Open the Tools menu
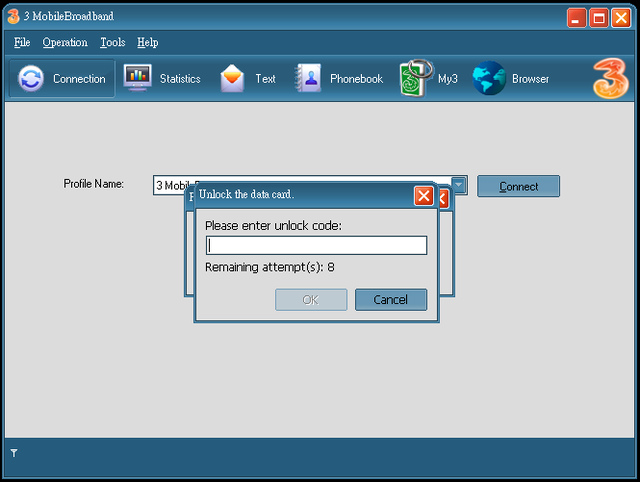This screenshot has height=482, width=640. coord(113,42)
